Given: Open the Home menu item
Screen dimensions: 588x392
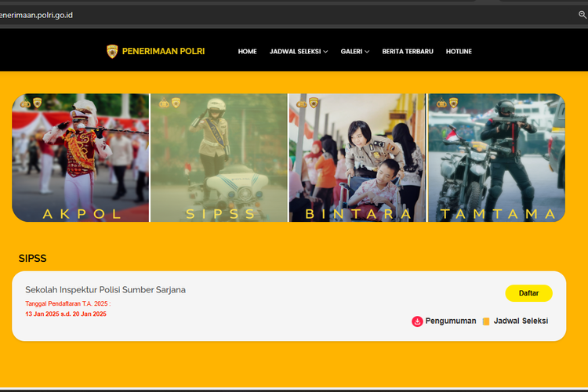Looking at the screenshot, I should (247, 52).
